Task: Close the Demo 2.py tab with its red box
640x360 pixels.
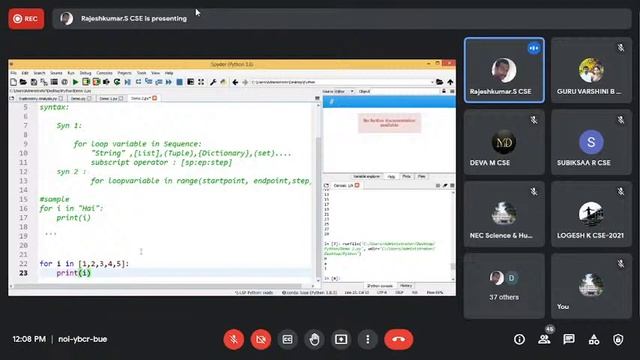Action: [155, 98]
